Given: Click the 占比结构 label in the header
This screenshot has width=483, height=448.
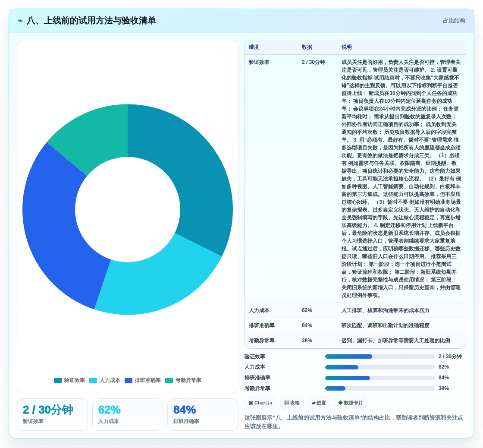Looking at the screenshot, I should [454, 21].
